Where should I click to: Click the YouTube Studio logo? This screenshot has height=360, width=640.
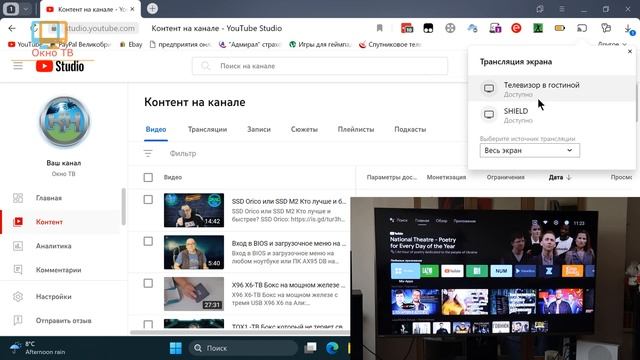click(x=60, y=66)
